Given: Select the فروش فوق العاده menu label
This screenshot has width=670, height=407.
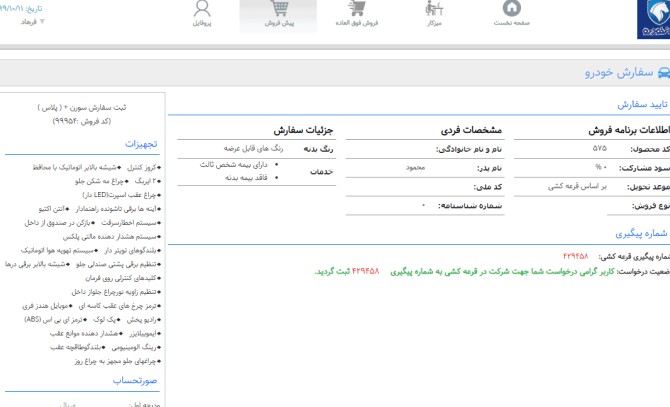Looking at the screenshot, I should (x=357, y=23).
